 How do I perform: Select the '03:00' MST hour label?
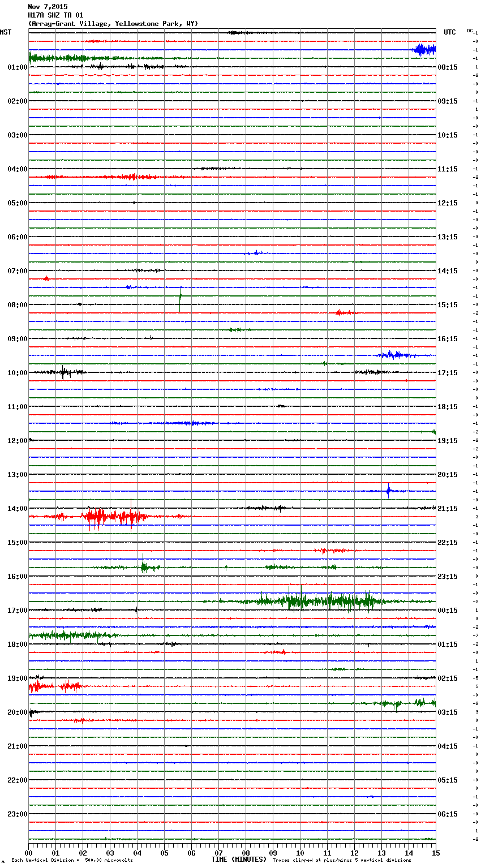point(18,135)
